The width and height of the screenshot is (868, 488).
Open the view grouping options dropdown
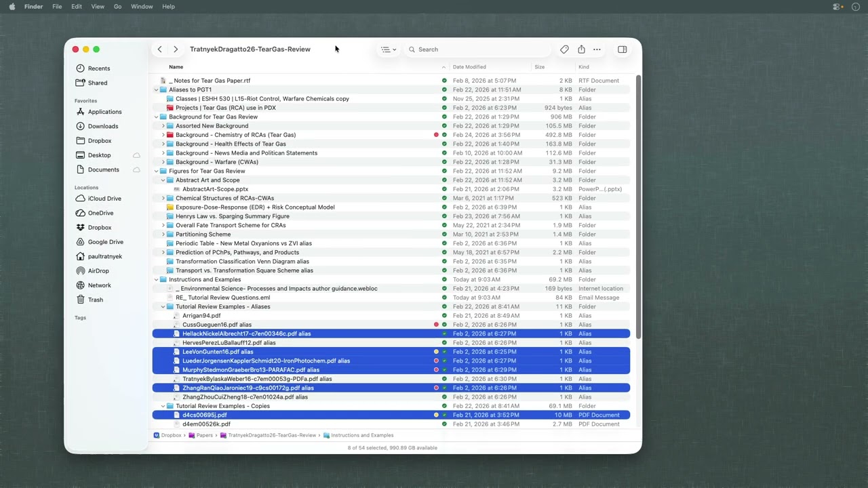pyautogui.click(x=389, y=49)
